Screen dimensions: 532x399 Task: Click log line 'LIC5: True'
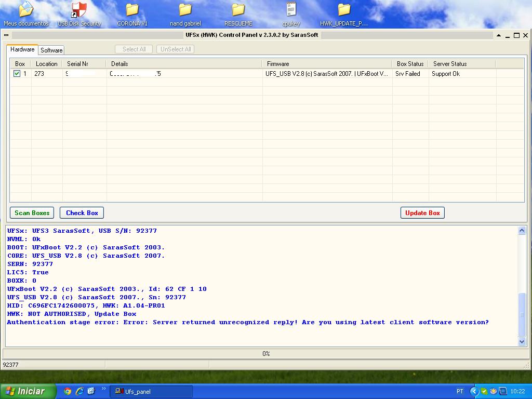click(x=28, y=272)
